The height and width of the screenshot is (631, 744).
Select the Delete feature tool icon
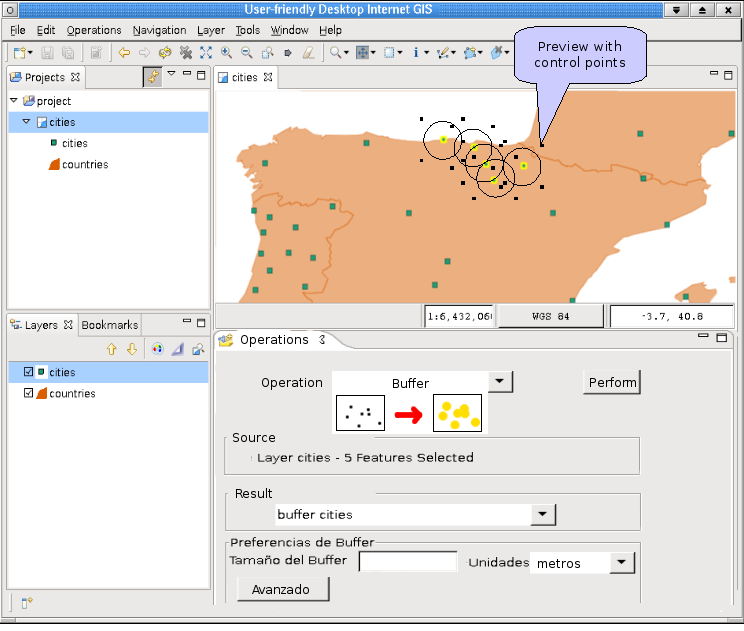(x=497, y=53)
